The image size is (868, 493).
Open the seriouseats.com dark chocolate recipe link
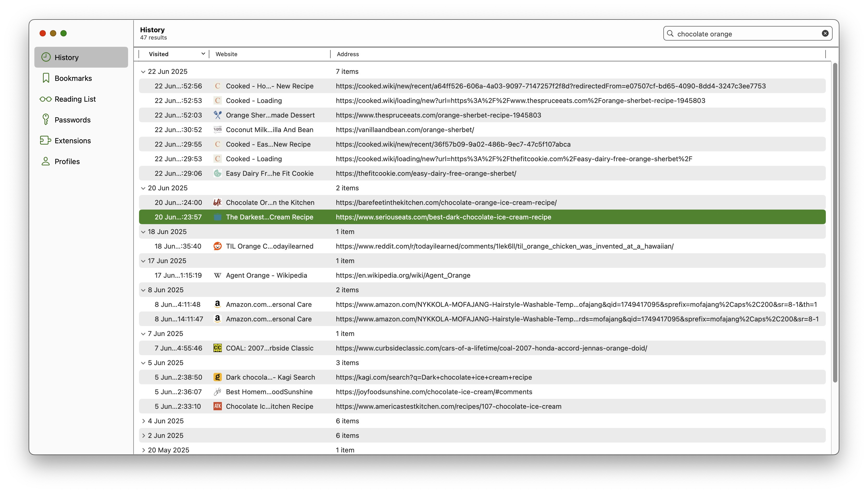click(x=443, y=217)
